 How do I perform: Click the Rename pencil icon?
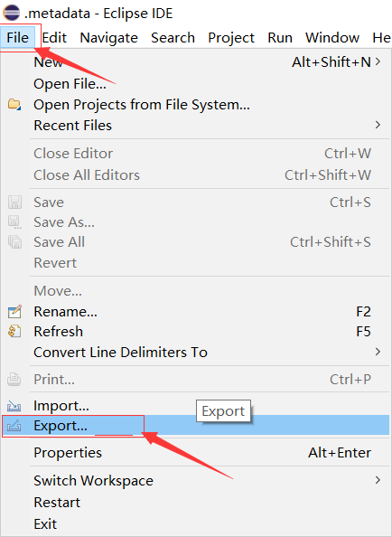click(x=14, y=312)
